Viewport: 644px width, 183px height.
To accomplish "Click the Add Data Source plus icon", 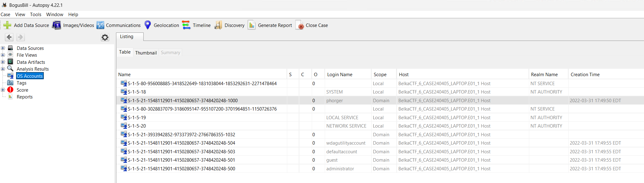I will (7, 25).
